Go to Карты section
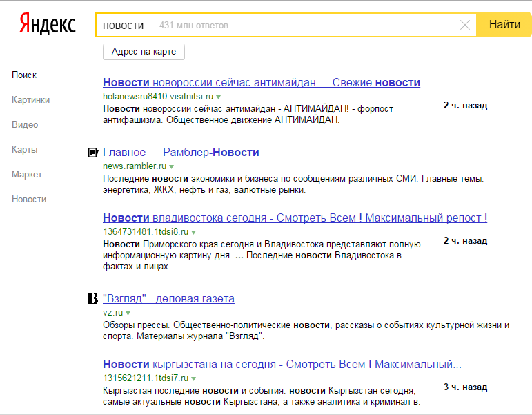Viewport: 532px width, 415px height. [x=24, y=149]
